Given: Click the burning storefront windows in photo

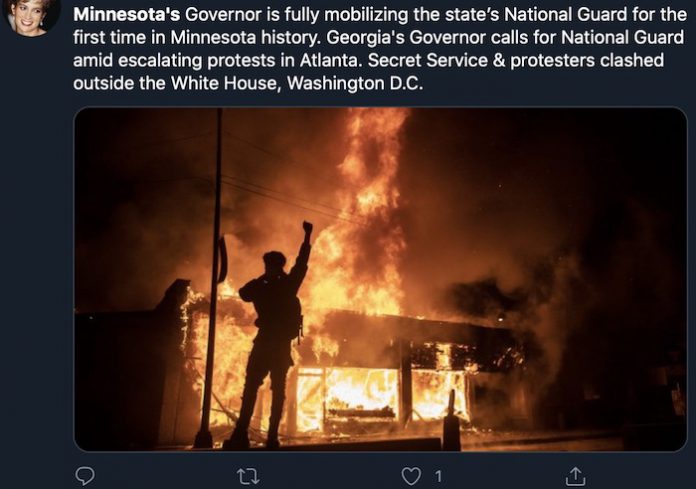Looking at the screenshot, I should [x=382, y=395].
